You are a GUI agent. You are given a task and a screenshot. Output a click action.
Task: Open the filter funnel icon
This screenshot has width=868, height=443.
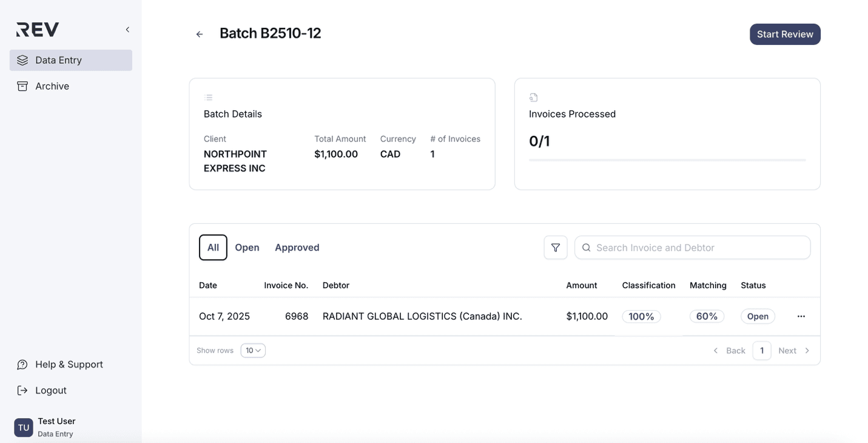click(555, 248)
